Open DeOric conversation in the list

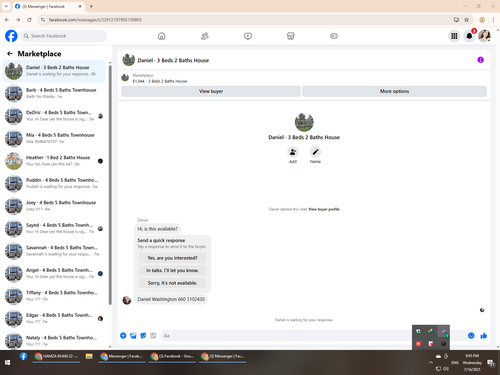54,116
